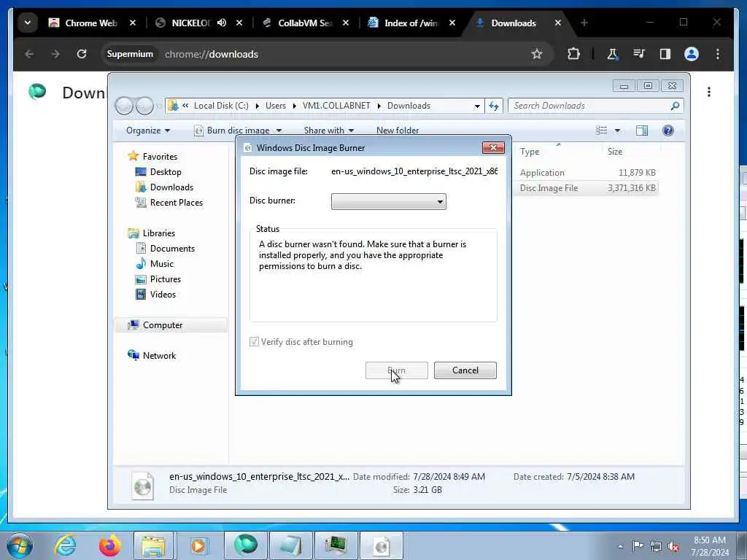Open the Windows Start menu

20,545
